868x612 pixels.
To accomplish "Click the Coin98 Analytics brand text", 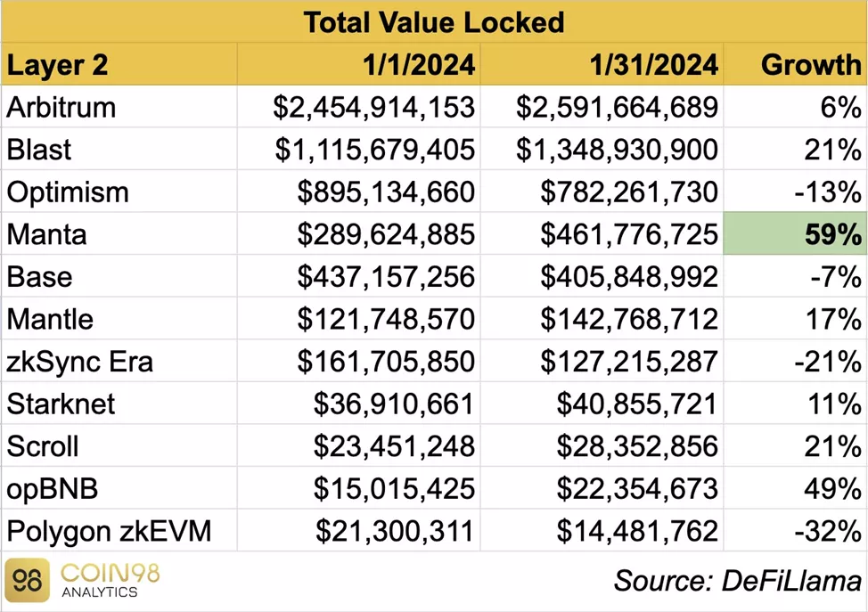I will coord(110,580).
